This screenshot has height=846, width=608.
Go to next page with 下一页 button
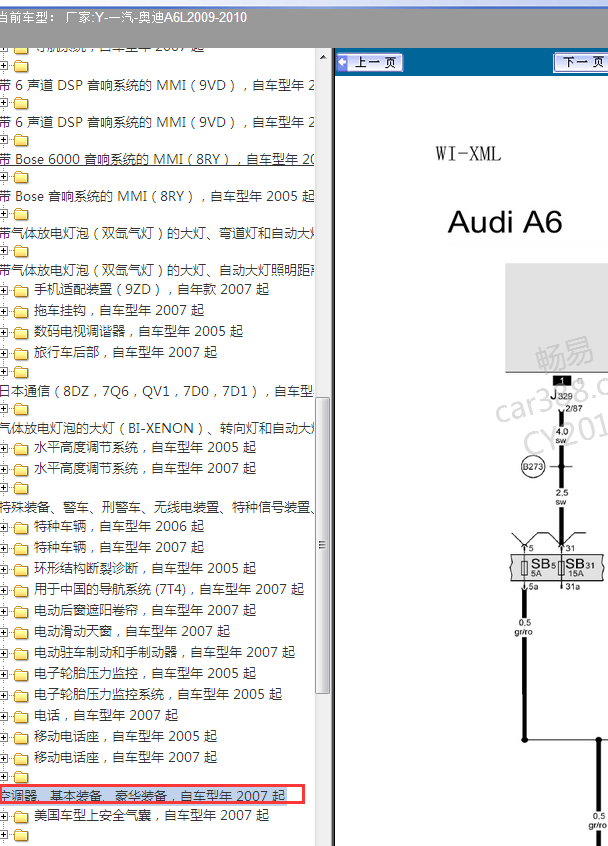click(582, 63)
